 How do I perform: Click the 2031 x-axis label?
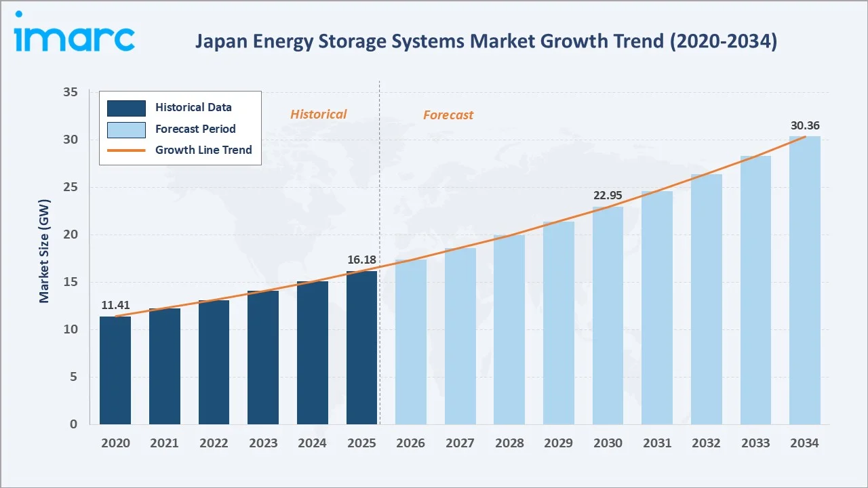(x=657, y=443)
